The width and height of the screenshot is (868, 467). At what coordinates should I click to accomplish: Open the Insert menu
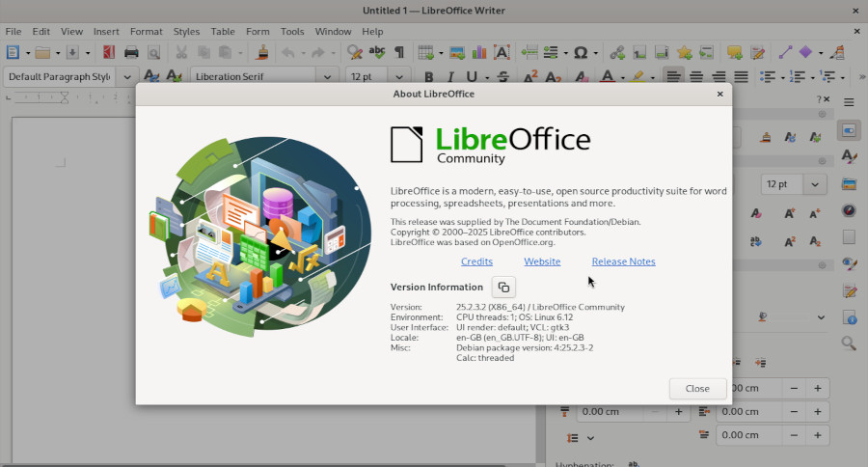pos(106,32)
